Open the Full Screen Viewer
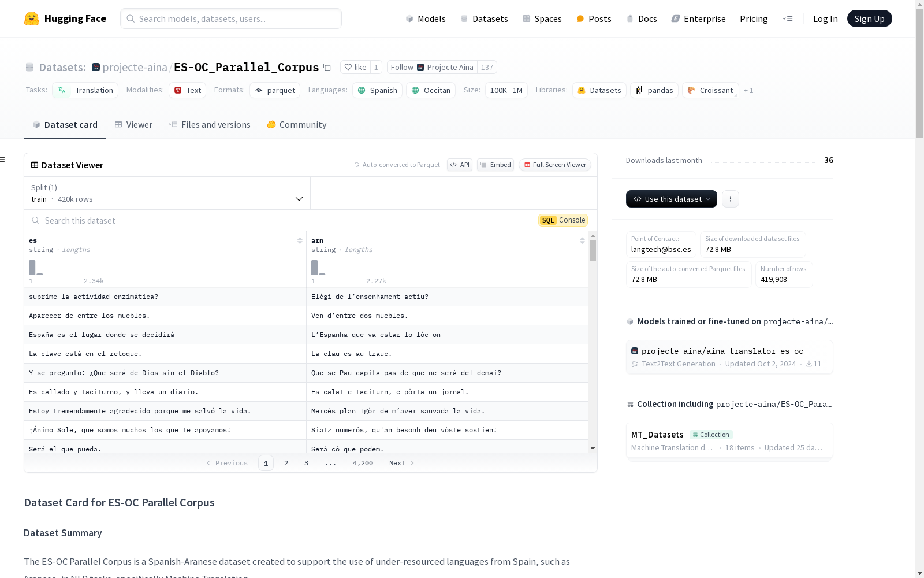 coord(555,165)
